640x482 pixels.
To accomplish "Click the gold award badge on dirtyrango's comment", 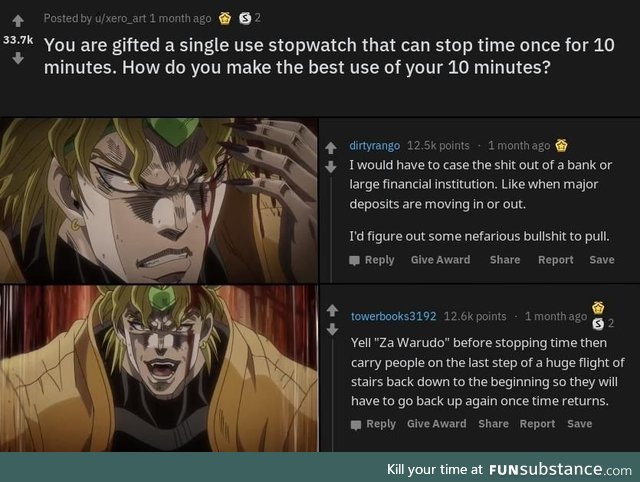I will pyautogui.click(x=562, y=145).
